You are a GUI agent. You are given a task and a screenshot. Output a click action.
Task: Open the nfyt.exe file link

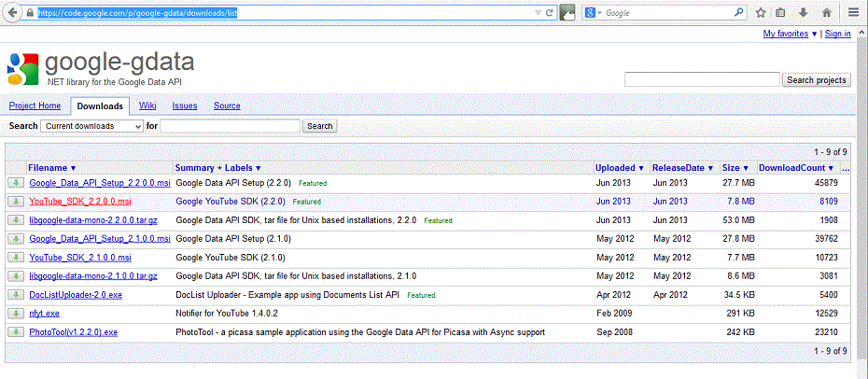click(x=44, y=314)
